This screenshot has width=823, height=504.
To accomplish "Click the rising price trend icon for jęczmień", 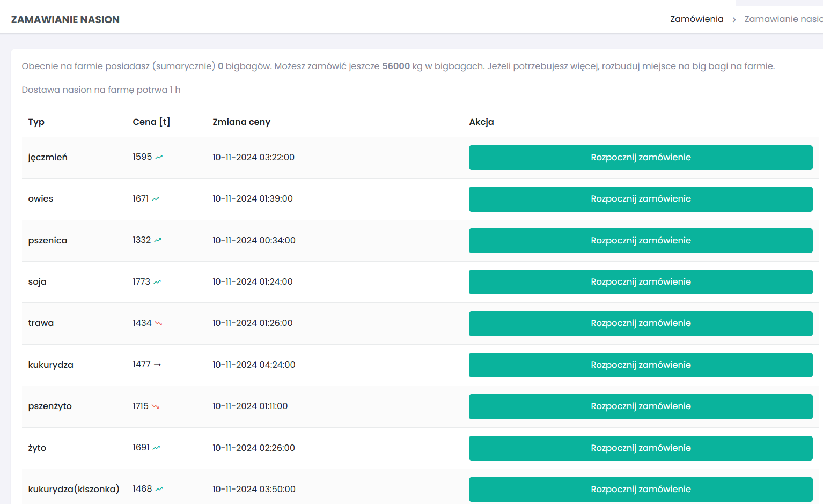I will (x=159, y=157).
